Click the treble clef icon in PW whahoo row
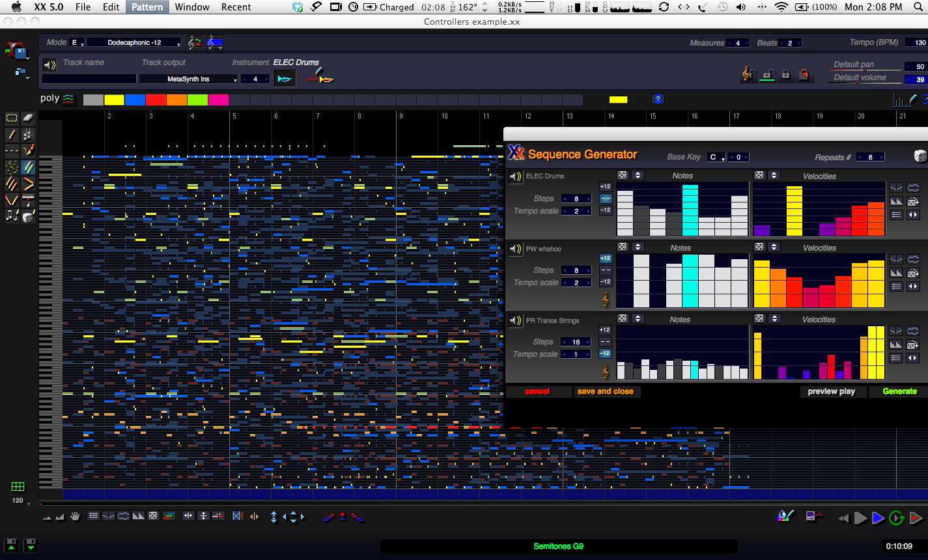 (606, 300)
